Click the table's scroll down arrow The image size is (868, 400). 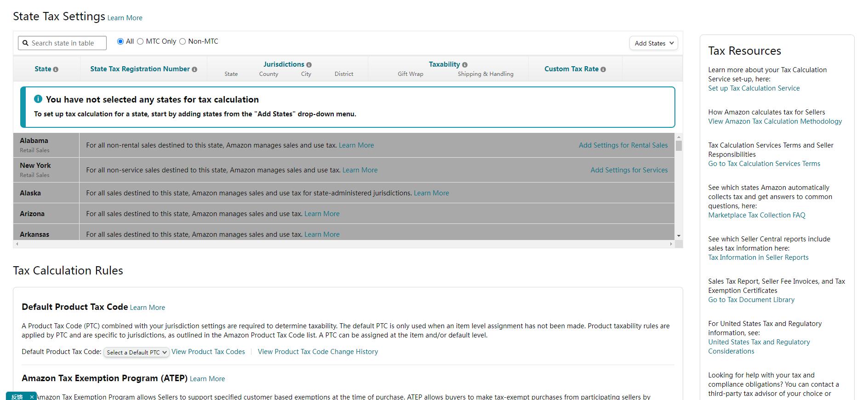click(x=679, y=236)
